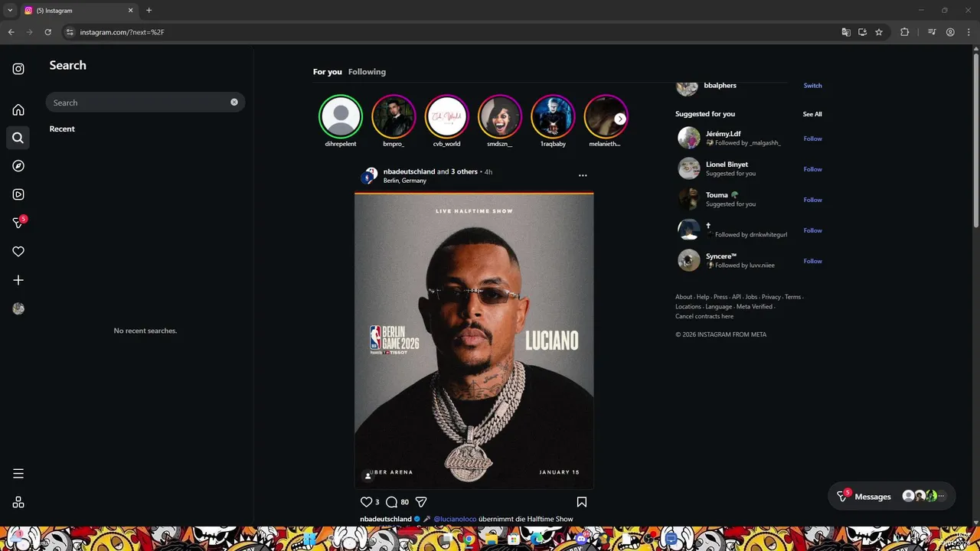Open the tab search dropdown
980x551 pixels.
point(10,10)
